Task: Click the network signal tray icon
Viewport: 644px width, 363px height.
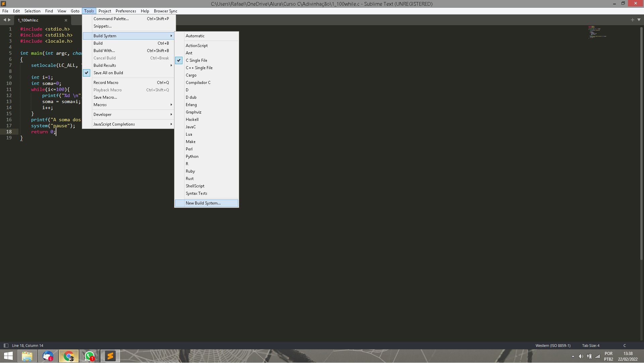Action: point(597,357)
